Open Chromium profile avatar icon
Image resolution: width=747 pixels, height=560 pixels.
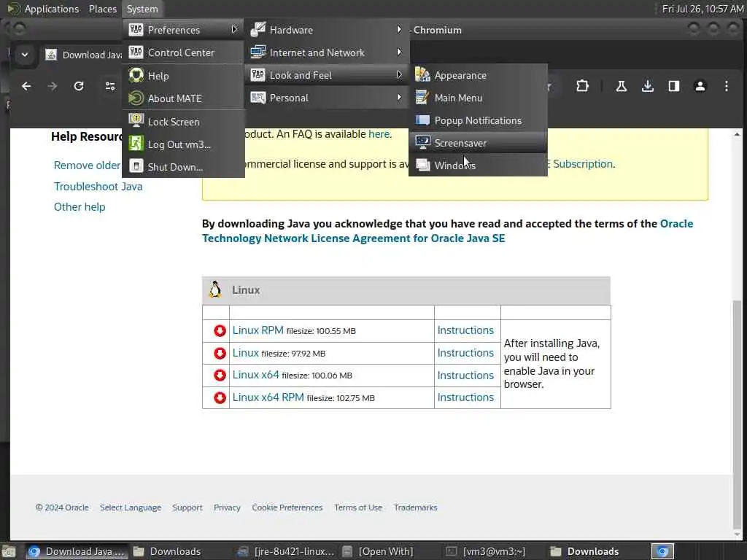point(700,86)
